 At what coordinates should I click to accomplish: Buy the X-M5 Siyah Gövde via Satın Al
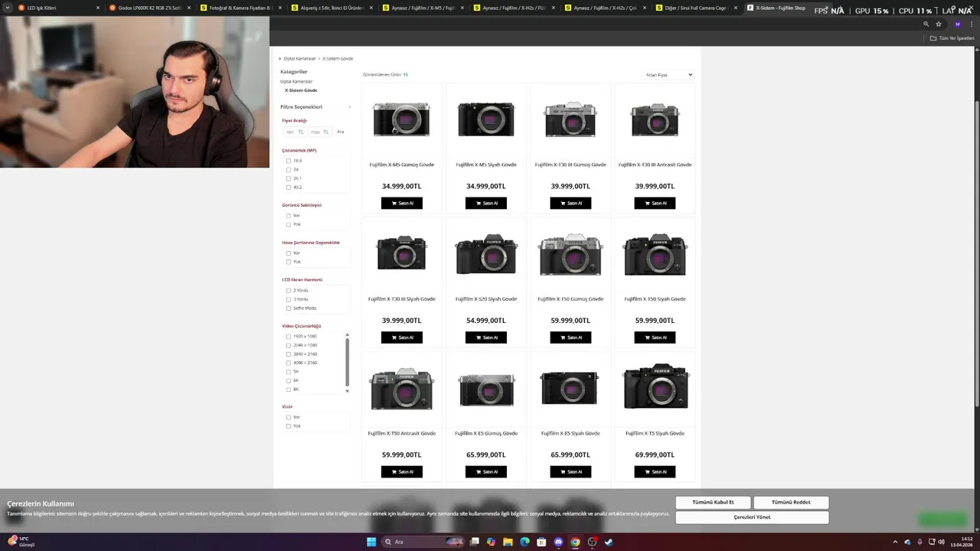[x=486, y=204]
